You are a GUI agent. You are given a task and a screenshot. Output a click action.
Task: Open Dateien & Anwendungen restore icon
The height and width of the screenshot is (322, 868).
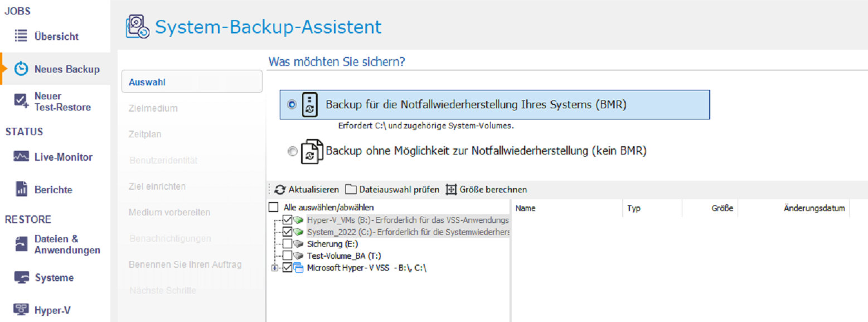[x=21, y=244]
